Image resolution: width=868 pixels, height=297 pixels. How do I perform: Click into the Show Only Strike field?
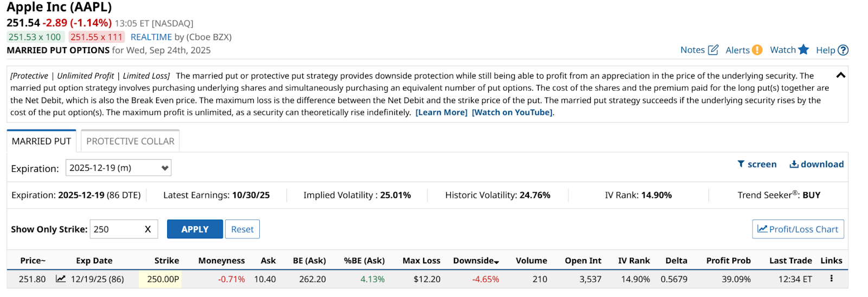[117, 229]
